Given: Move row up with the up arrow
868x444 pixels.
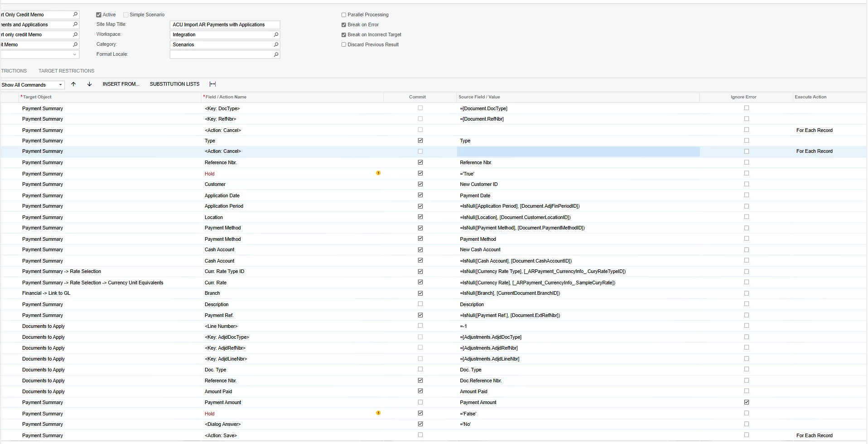Looking at the screenshot, I should (x=73, y=84).
